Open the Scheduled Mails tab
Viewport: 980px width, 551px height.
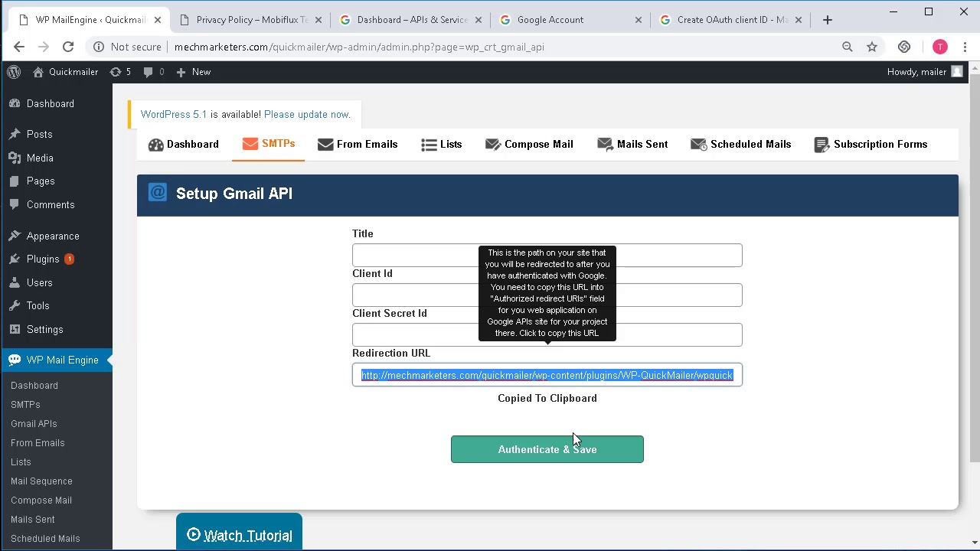point(740,144)
